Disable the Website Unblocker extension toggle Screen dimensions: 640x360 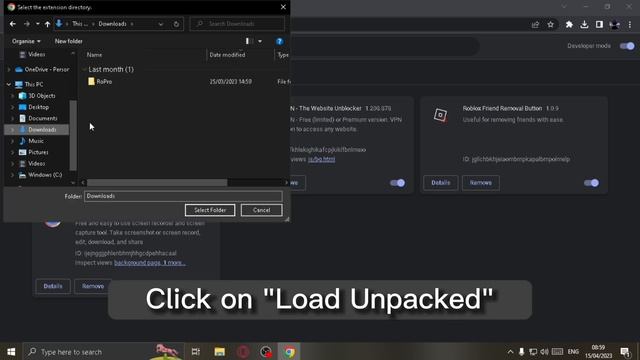(x=397, y=183)
